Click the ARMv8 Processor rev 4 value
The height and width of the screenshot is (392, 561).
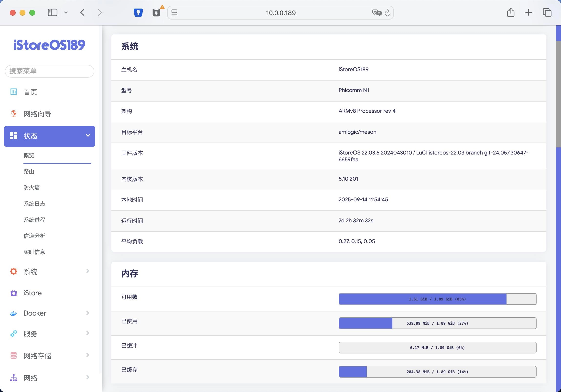click(367, 111)
